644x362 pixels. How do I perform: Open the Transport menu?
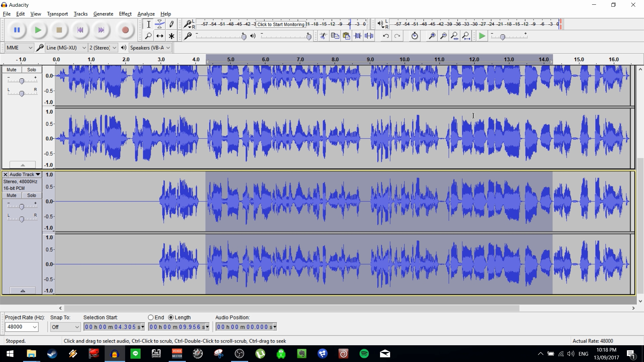(x=57, y=14)
